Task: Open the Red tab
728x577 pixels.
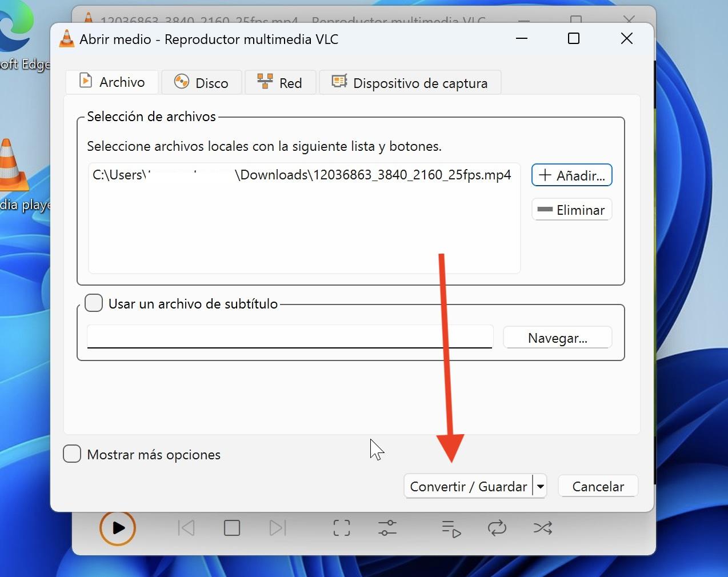Action: (280, 83)
